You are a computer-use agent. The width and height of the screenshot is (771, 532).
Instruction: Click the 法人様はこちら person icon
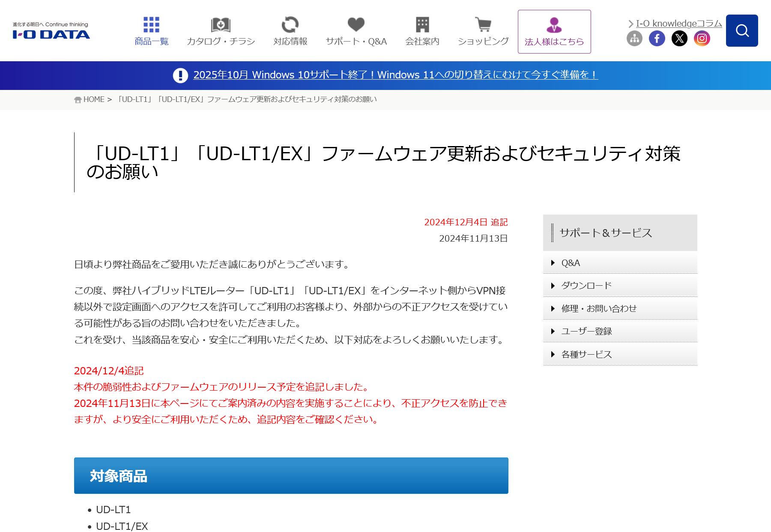pos(554,25)
